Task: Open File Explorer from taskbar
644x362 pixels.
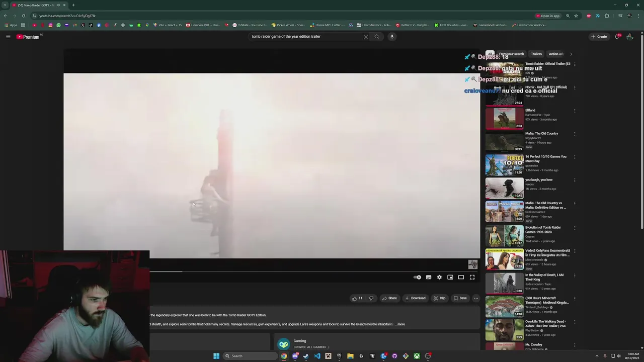Action: (x=350, y=356)
